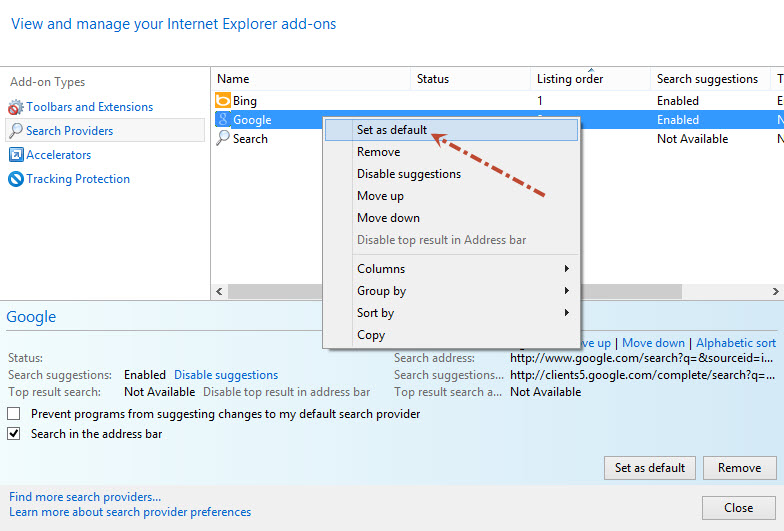Viewport: 784px width, 531px height.
Task: Click the Search provider magnifier icon in list
Action: (222, 138)
